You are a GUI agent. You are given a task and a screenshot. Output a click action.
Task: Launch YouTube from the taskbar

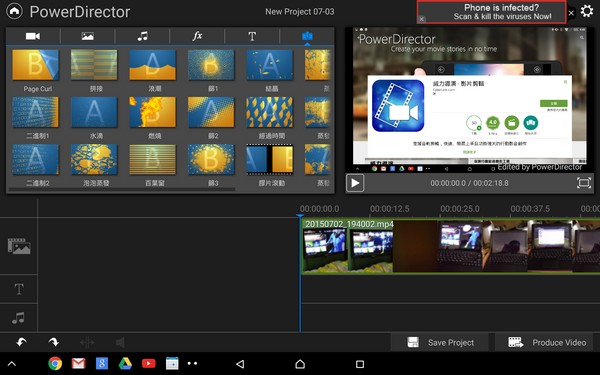tap(148, 363)
